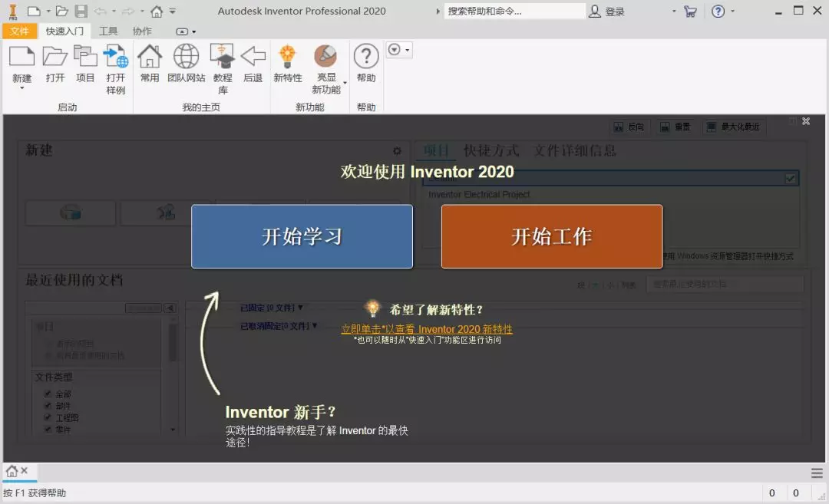Viewport: 829px width, 504px height.
Task: Click the lightbulb next to 希望了解新特性
Action: [372, 308]
